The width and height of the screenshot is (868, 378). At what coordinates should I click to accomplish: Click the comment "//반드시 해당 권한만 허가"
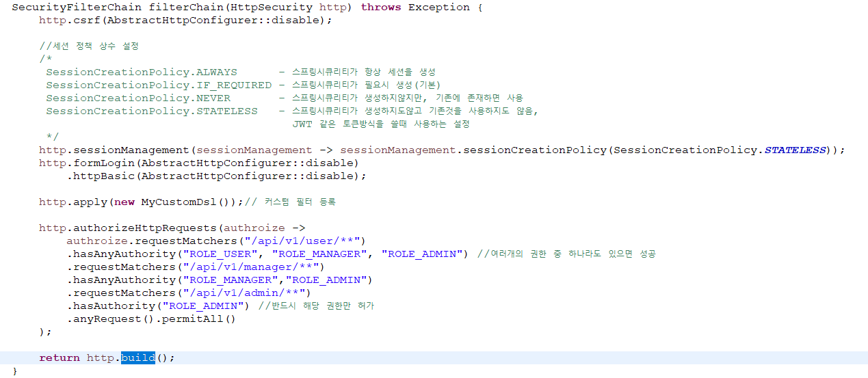click(x=316, y=306)
